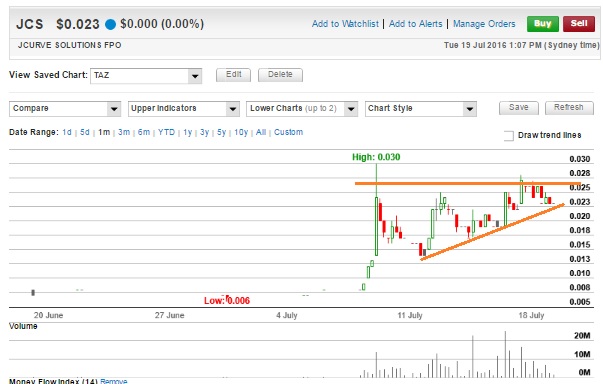Click the blue price status dot
603x384 pixels.
(110, 25)
